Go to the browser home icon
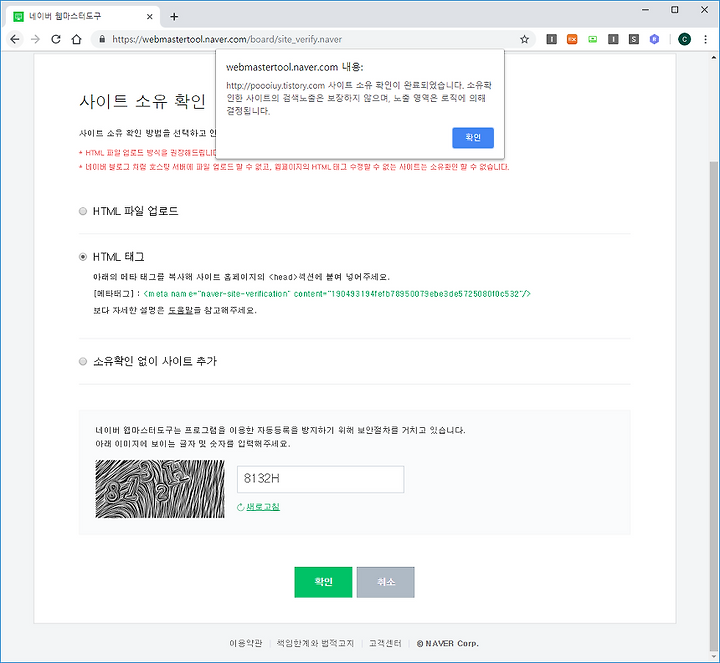The width and height of the screenshot is (720, 663). pyautogui.click(x=77, y=39)
